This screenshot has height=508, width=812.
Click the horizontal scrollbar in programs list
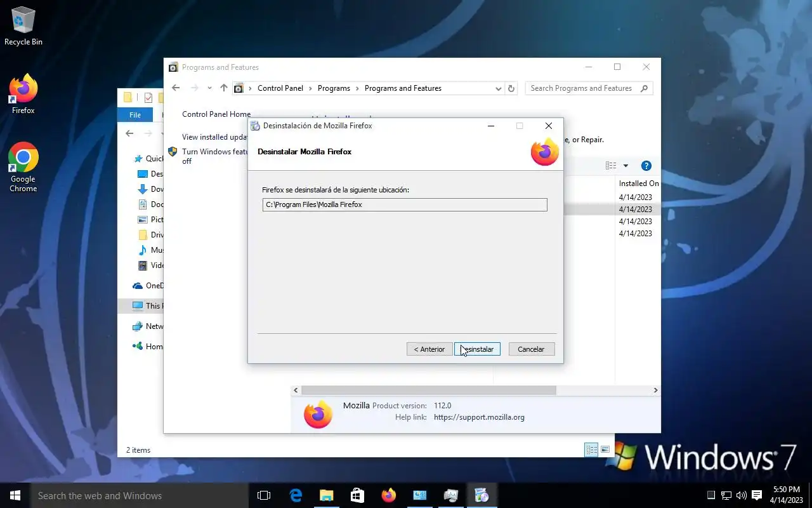point(428,391)
